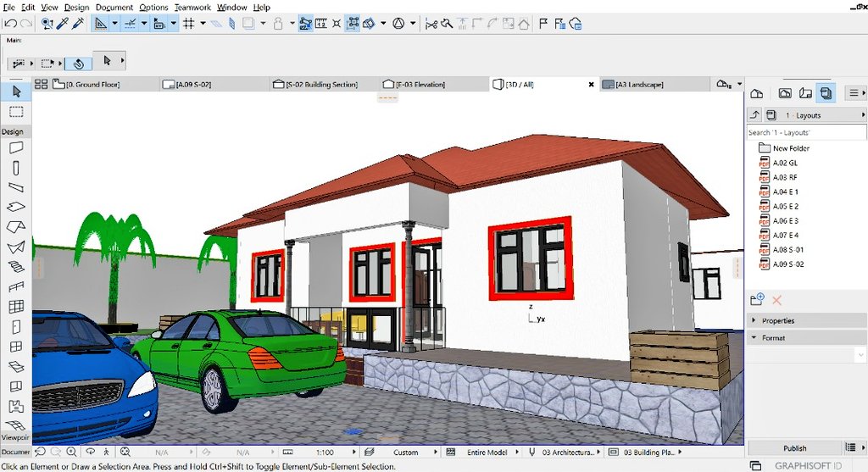Click the Publish button
The width and height of the screenshot is (868, 472).
[795, 447]
